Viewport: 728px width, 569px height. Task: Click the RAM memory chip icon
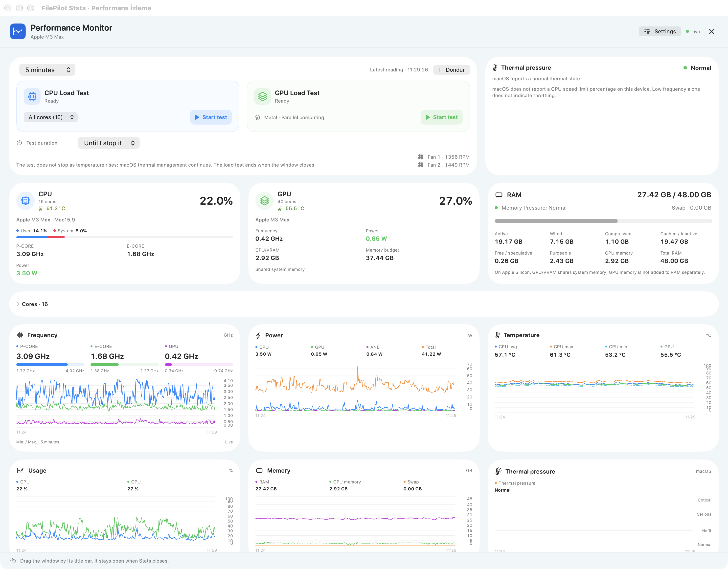click(x=499, y=195)
